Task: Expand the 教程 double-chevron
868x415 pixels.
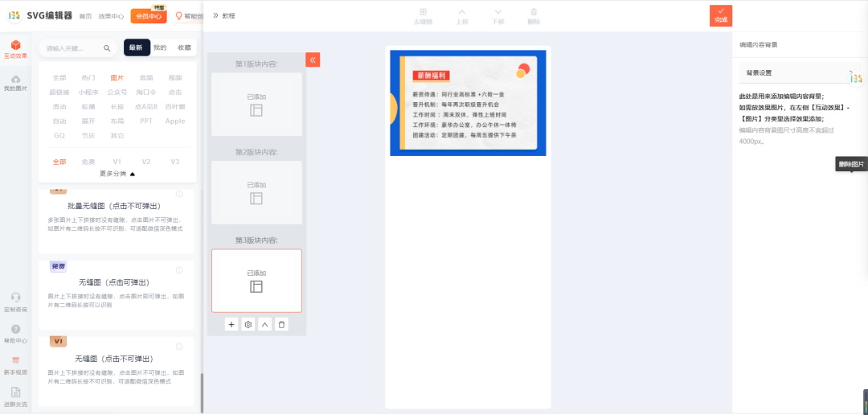Action: click(215, 15)
